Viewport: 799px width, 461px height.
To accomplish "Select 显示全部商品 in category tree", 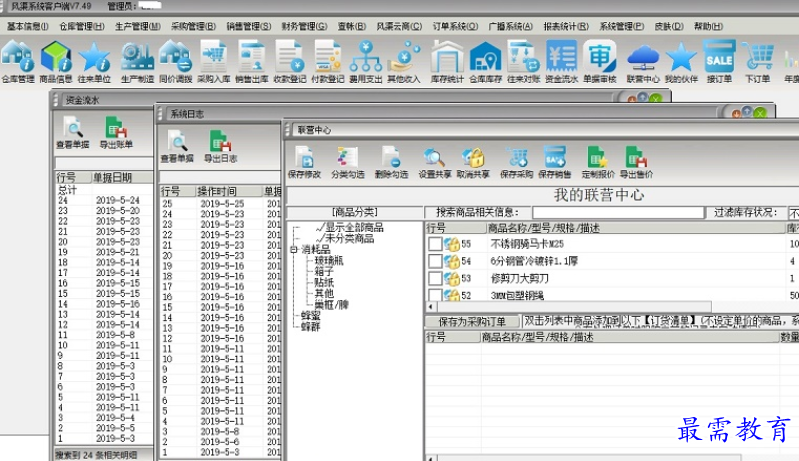I will 354,227.
